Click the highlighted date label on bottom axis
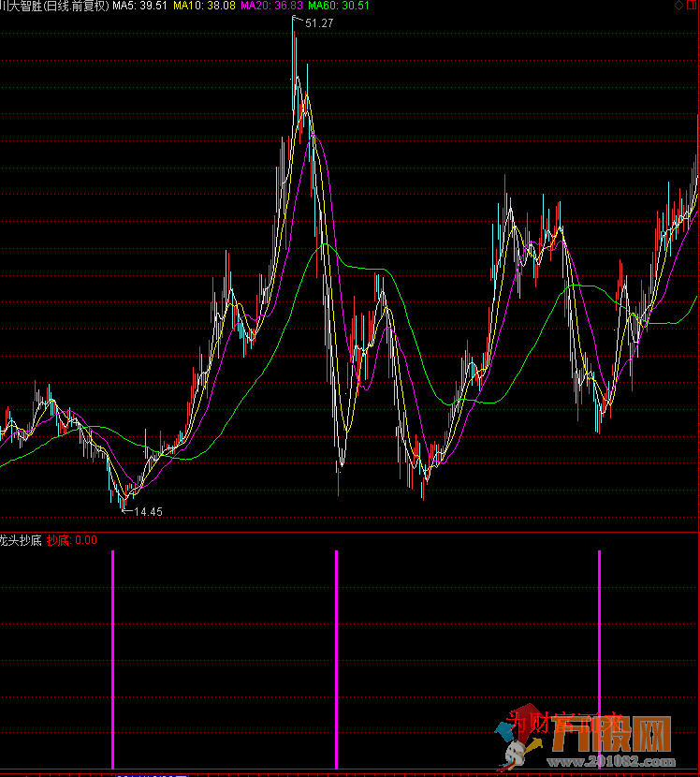This screenshot has height=777, width=700. pyautogui.click(x=150, y=773)
